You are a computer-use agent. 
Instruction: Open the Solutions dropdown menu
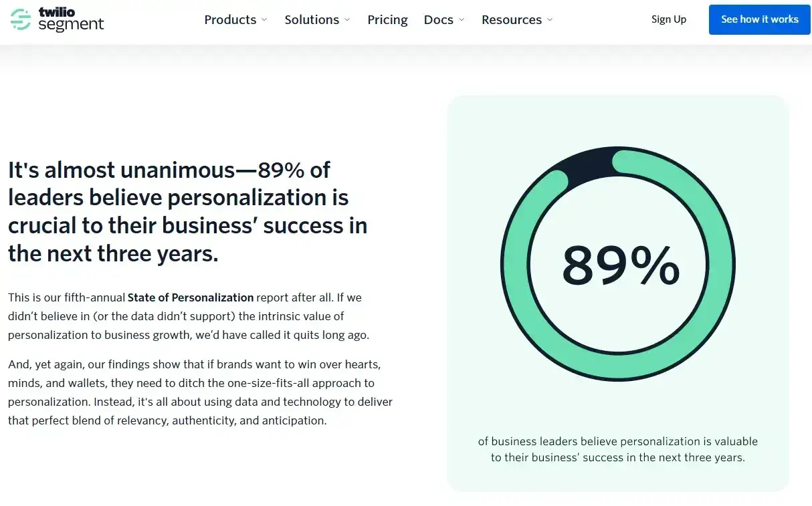[x=317, y=20]
